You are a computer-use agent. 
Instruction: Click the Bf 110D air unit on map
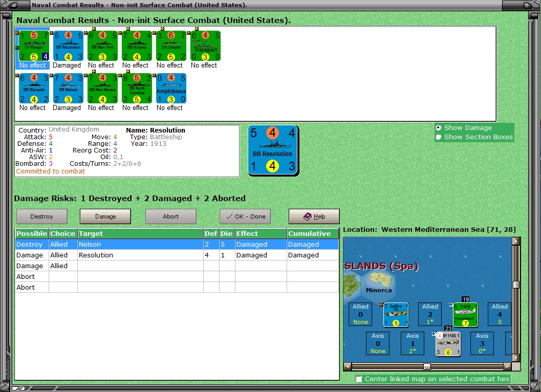click(448, 344)
